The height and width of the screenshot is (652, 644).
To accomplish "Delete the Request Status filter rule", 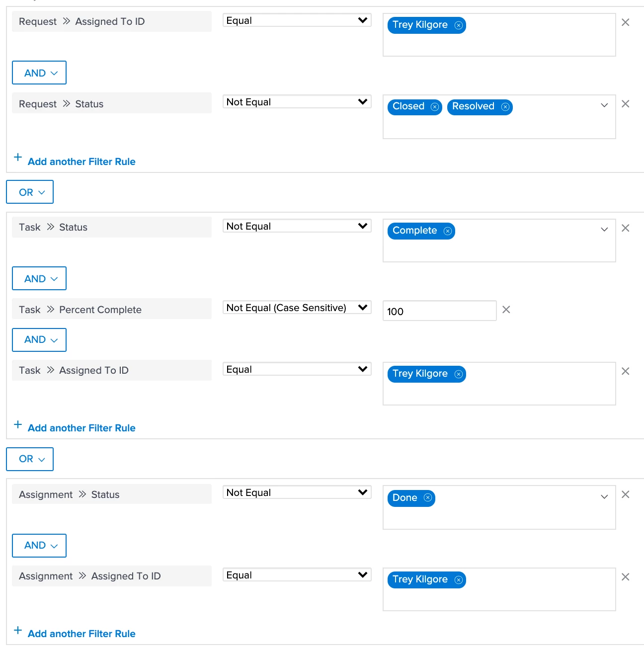I will coord(626,104).
